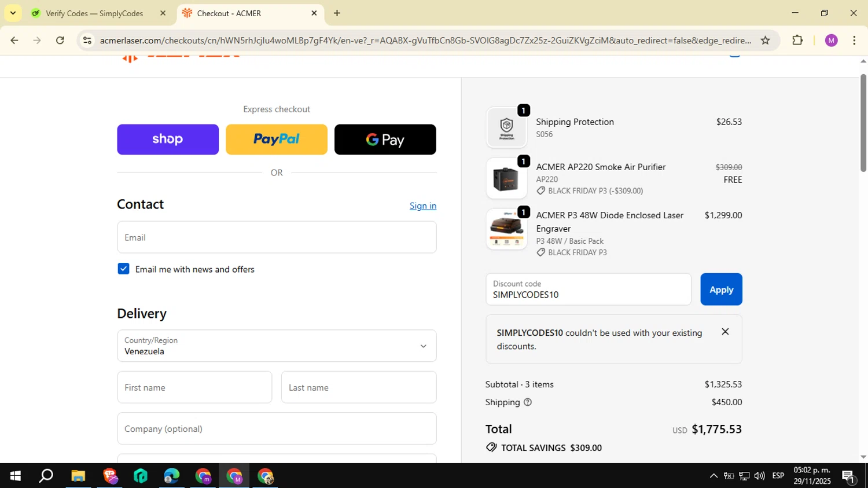Close the Verify Codes tab
Image resolution: width=868 pixels, height=488 pixels.
click(x=163, y=13)
